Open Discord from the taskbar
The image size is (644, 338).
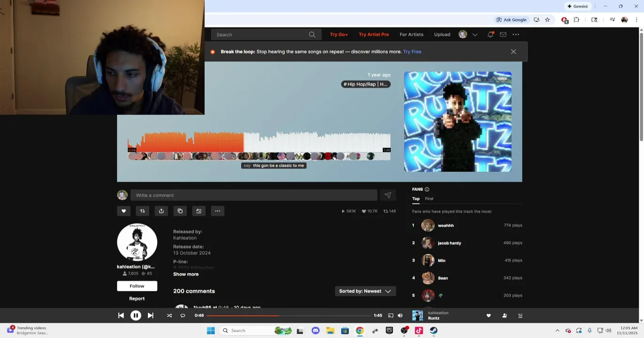tap(315, 330)
